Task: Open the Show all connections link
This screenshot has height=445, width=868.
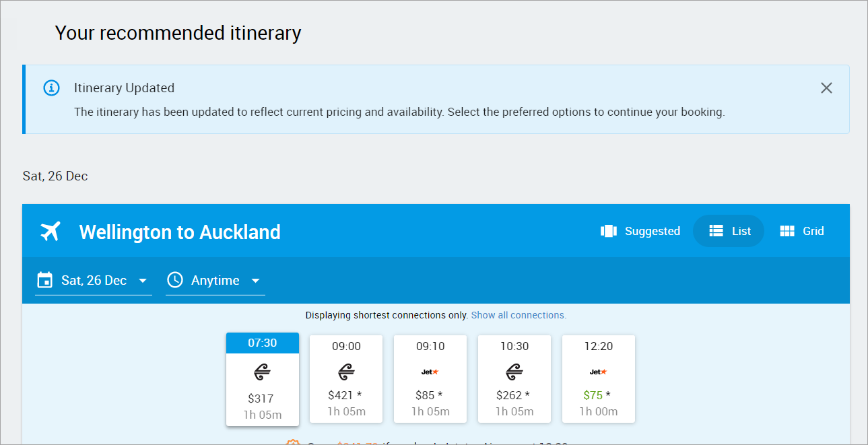Action: tap(519, 314)
